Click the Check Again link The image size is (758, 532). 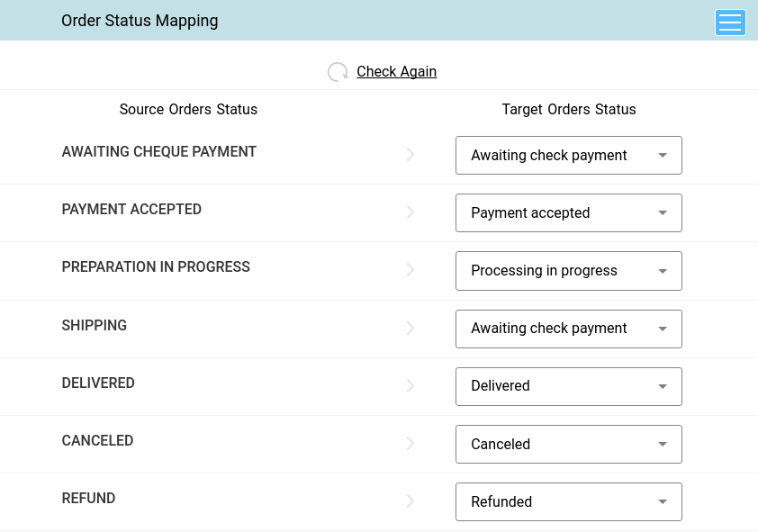[396, 71]
